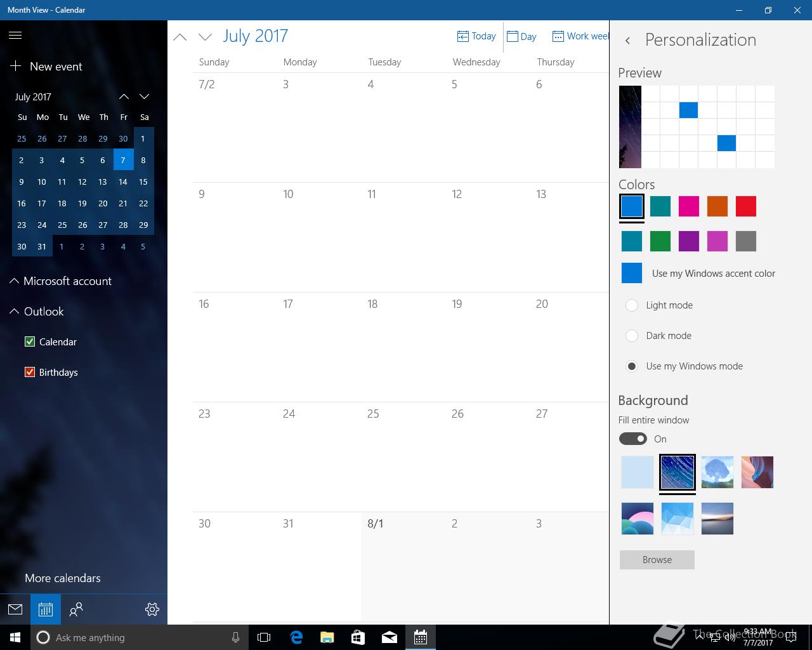This screenshot has width=812, height=650.
Task: Click the July 2017 mini calendar title
Action: pos(33,96)
